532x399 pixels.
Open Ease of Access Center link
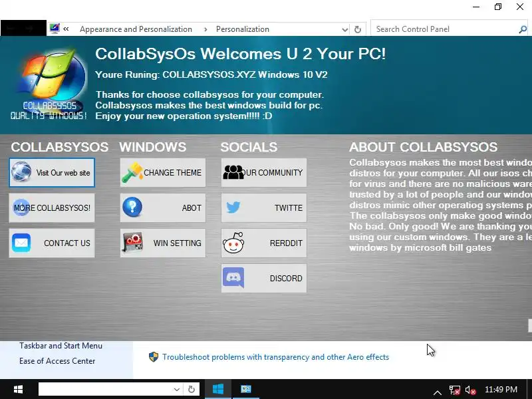(57, 361)
